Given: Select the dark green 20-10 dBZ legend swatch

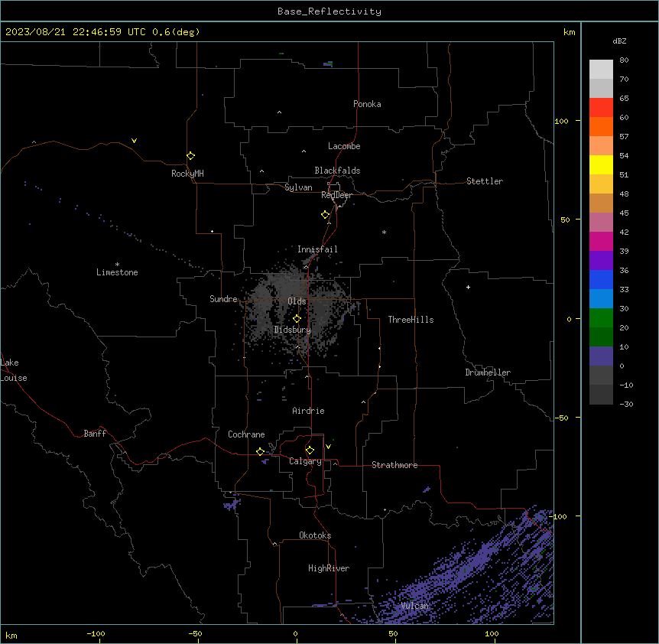Looking at the screenshot, I should (601, 337).
